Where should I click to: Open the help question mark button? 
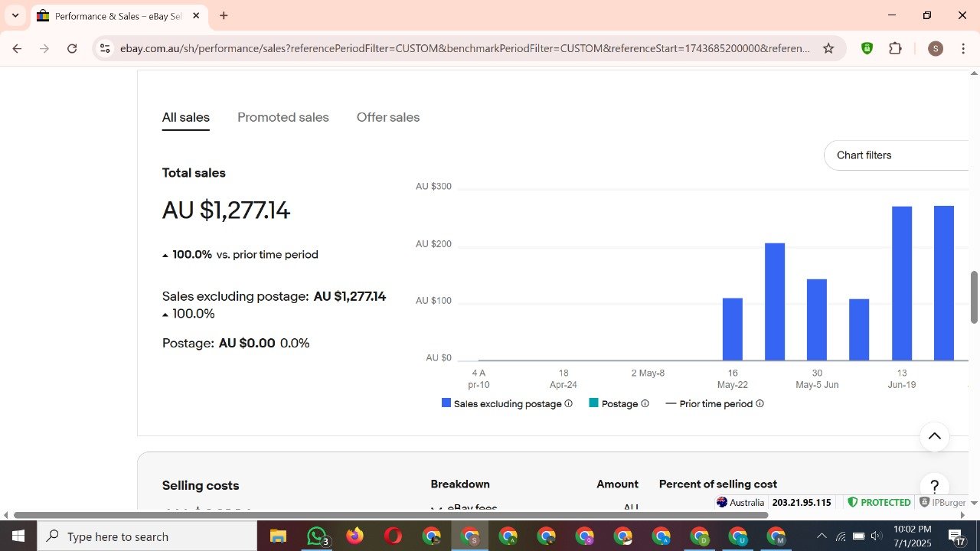tap(934, 486)
